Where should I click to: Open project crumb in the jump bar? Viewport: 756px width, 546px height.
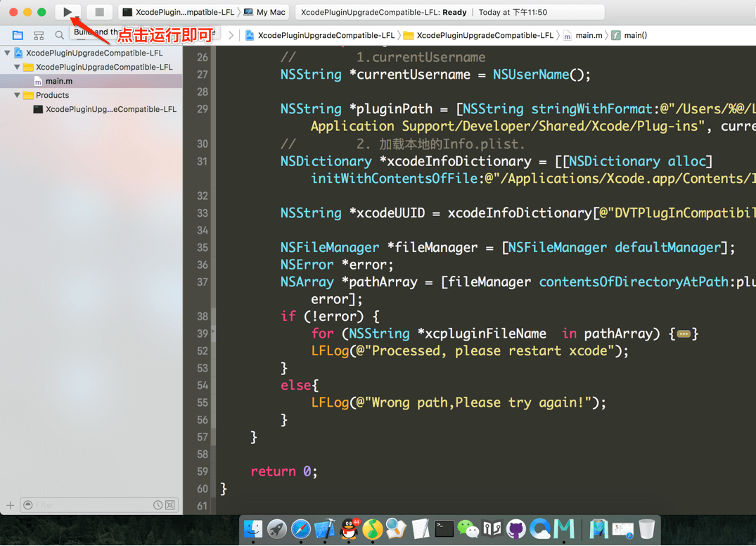tap(320, 35)
